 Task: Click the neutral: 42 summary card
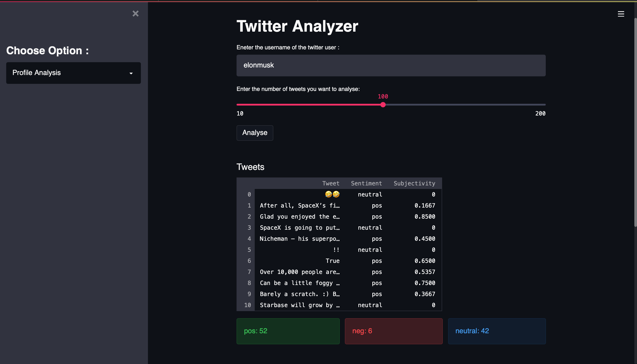coord(497,331)
